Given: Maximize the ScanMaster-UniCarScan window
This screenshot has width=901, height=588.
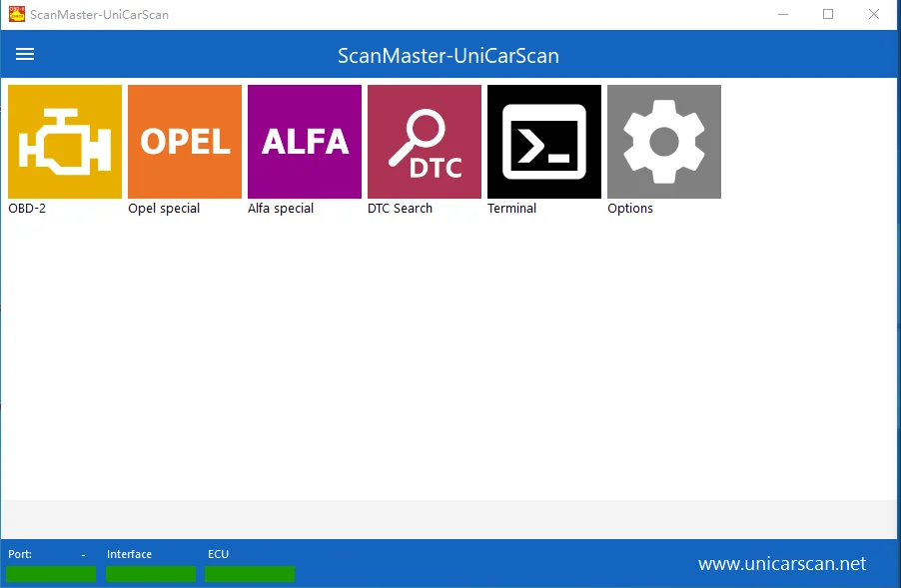Looking at the screenshot, I should [828, 14].
